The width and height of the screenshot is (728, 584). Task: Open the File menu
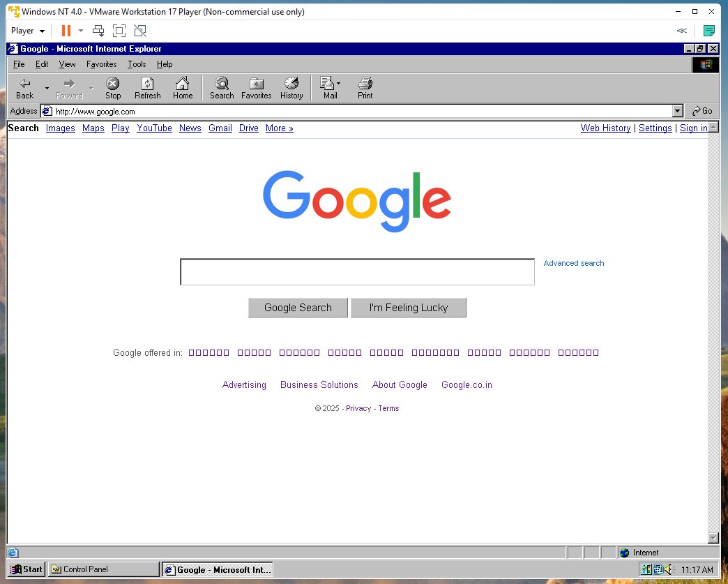click(19, 64)
